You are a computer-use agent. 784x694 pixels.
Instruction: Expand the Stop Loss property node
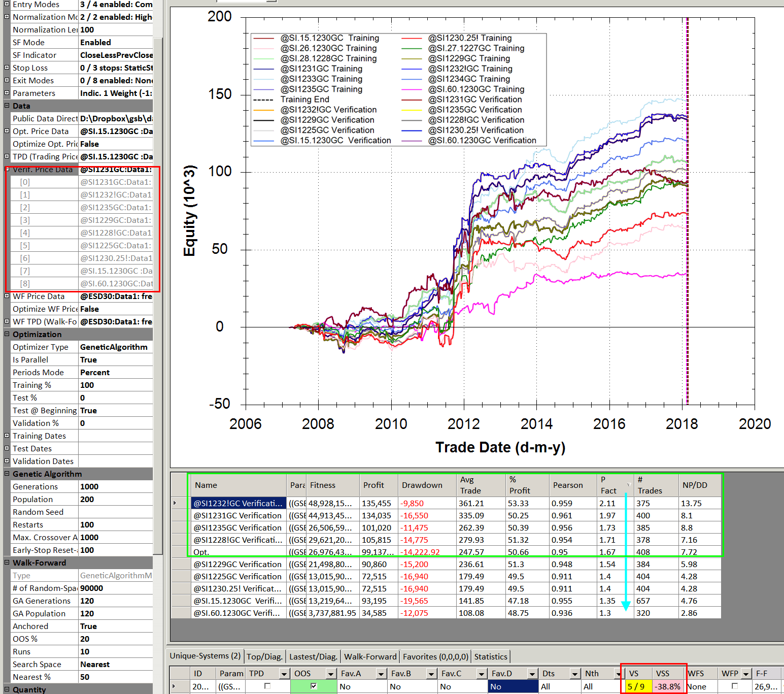click(7, 68)
